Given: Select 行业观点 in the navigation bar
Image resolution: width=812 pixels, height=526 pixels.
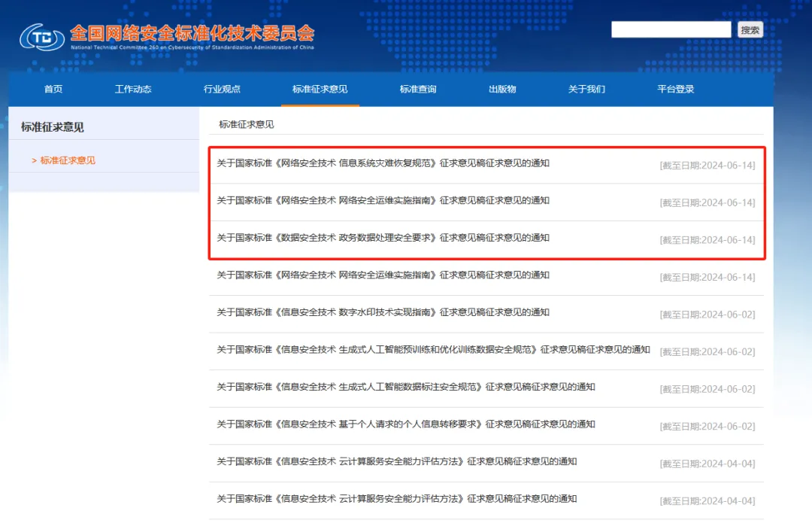Looking at the screenshot, I should (222, 90).
